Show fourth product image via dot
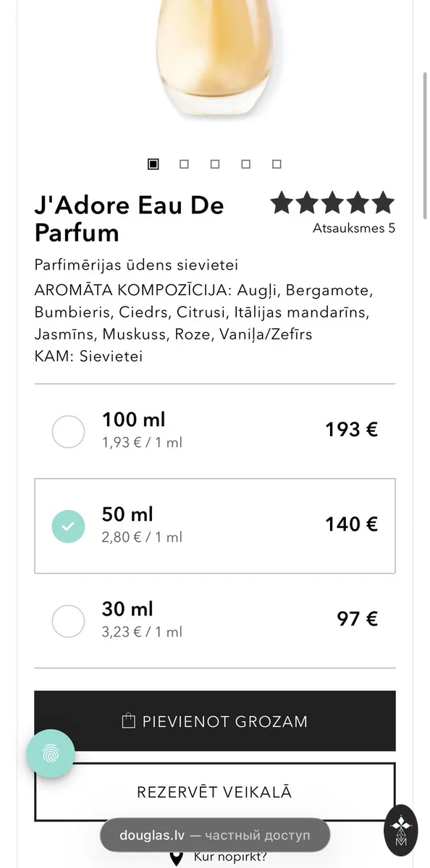 pyautogui.click(x=245, y=164)
